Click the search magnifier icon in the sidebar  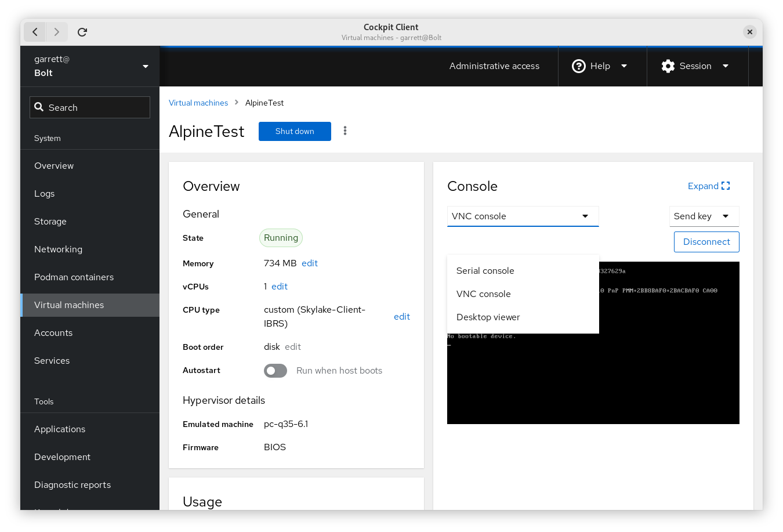tap(38, 107)
